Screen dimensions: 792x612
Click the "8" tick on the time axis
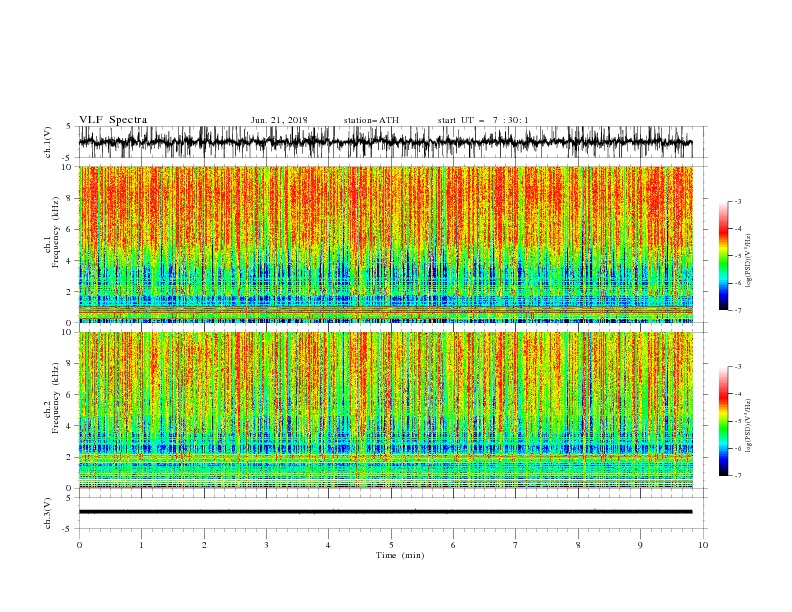coord(578,545)
